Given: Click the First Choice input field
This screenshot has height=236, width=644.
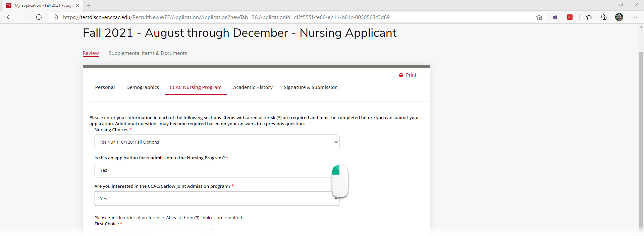Looking at the screenshot, I should 153,233.
